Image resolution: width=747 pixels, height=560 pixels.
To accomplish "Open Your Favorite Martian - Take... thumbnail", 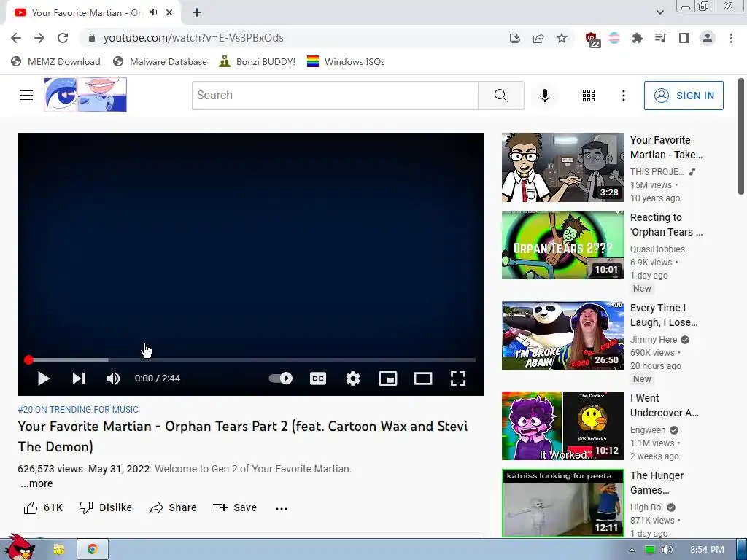I will [x=562, y=168].
